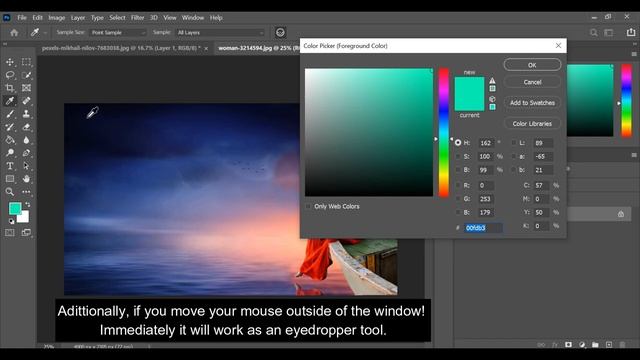The image size is (640, 360).
Task: Reset default foreground and background colors
Action: pos(11,221)
